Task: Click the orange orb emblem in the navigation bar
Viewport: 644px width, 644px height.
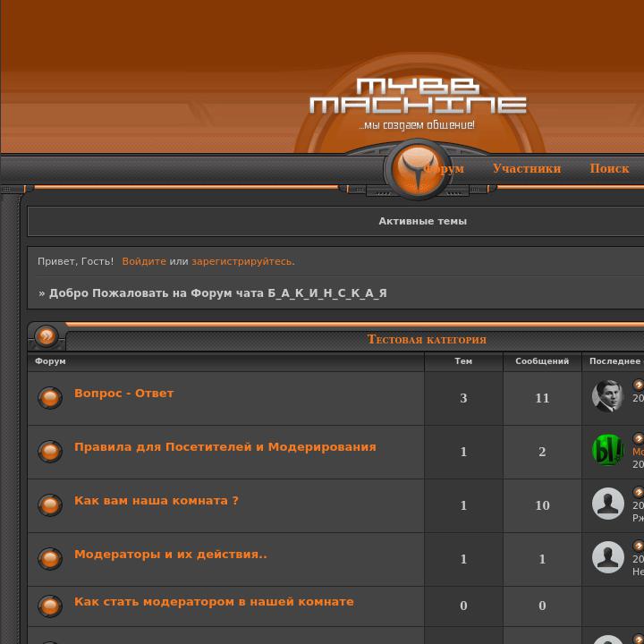Action: point(418,169)
